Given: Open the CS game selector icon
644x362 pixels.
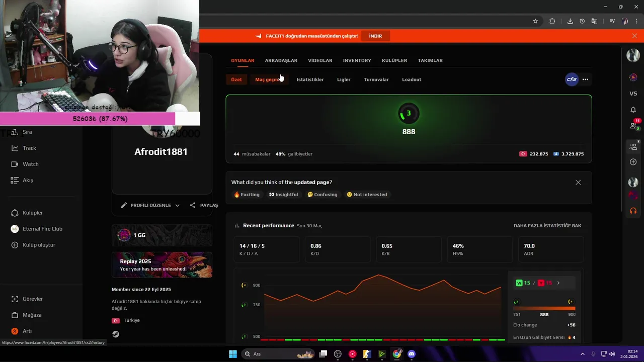Looking at the screenshot, I should pyautogui.click(x=572, y=79).
